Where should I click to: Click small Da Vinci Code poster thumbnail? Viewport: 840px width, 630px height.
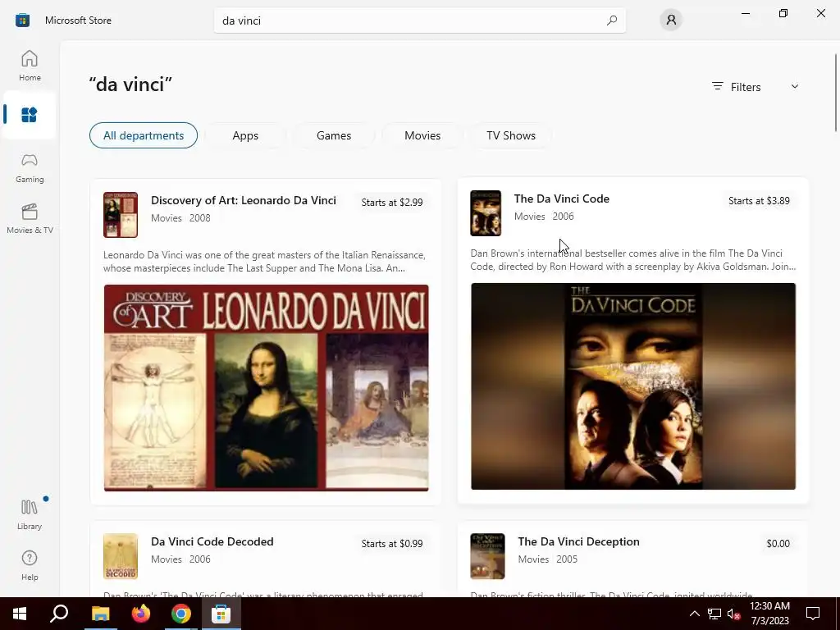pos(486,213)
